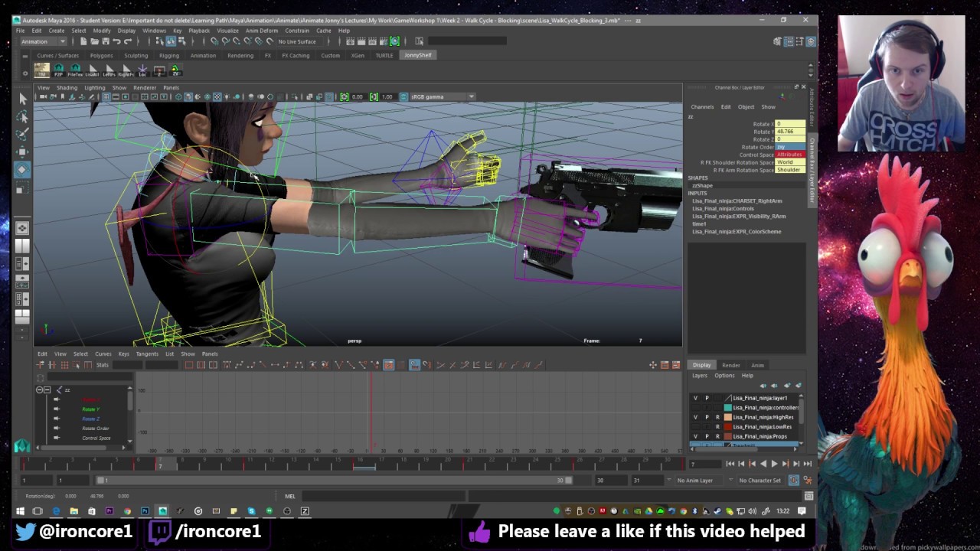Screen dimensions: 980x551
Task: Open Graph Editor Tangents menu
Action: point(147,354)
